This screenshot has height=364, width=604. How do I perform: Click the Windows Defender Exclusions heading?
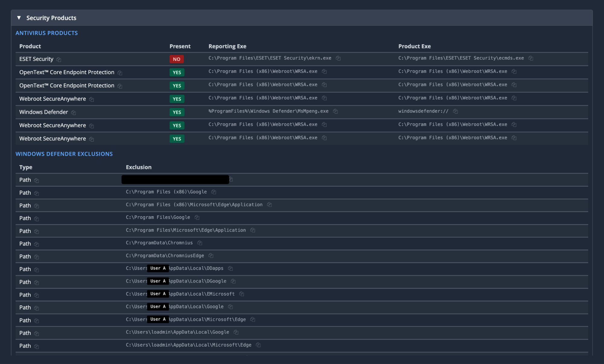click(64, 154)
